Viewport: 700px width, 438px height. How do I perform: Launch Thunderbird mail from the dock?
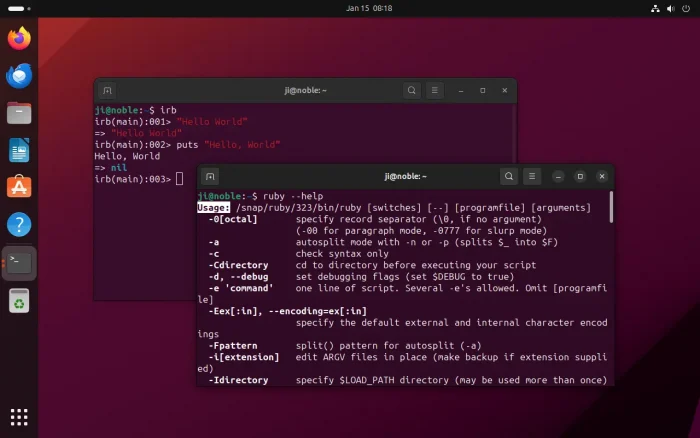[x=19, y=76]
